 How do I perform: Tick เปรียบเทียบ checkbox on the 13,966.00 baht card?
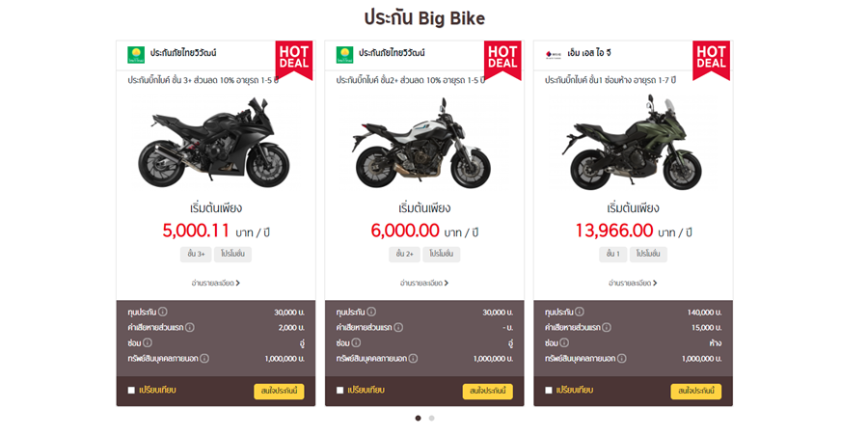click(x=549, y=390)
